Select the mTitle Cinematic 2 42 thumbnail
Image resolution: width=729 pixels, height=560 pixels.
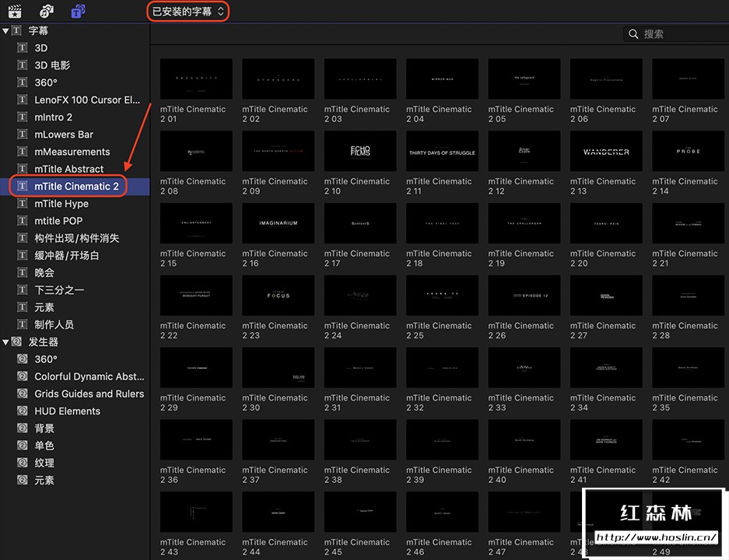coord(688,439)
